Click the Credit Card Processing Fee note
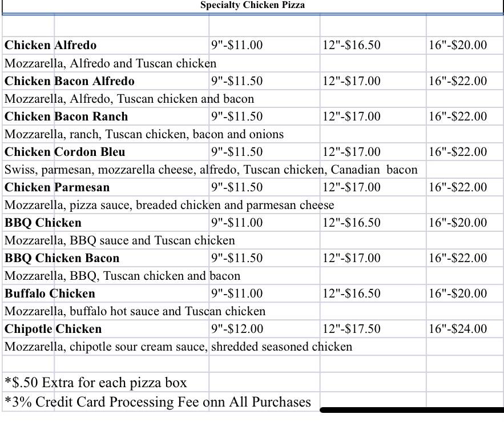Viewport: 504px width, 422px height. click(158, 402)
